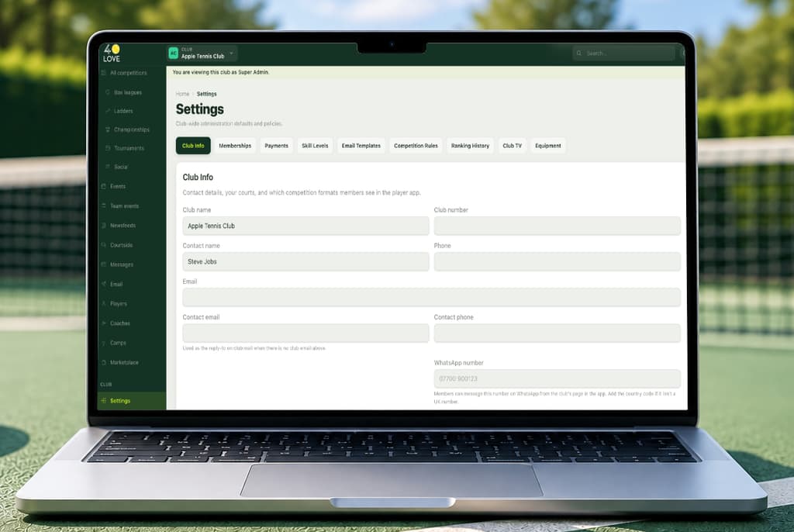Open the Email Templates tab

point(361,146)
